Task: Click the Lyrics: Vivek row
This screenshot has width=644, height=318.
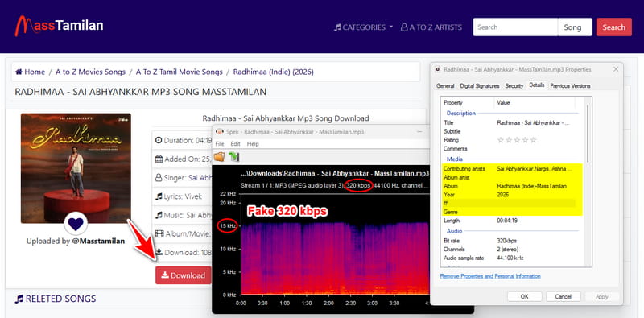Action: (x=182, y=196)
